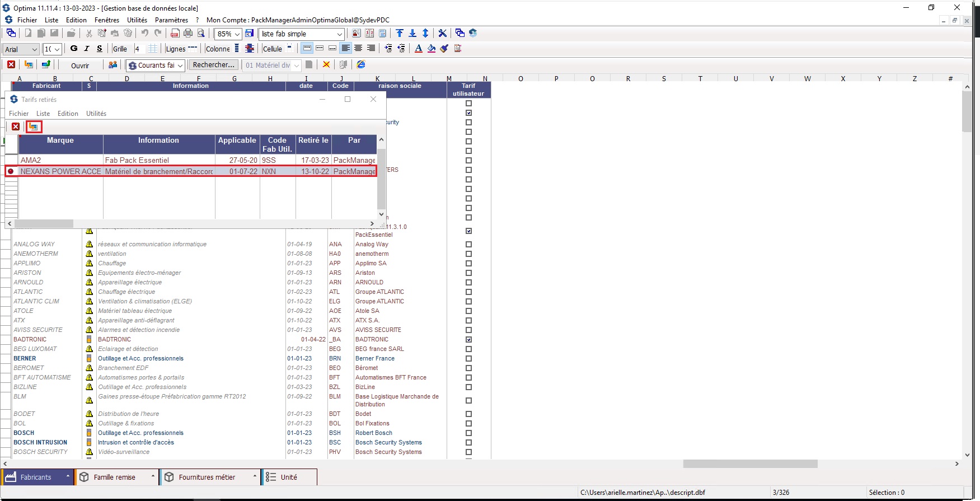Expand the Fabricants tab arrow
This screenshot has width=980, height=501.
coord(68,477)
